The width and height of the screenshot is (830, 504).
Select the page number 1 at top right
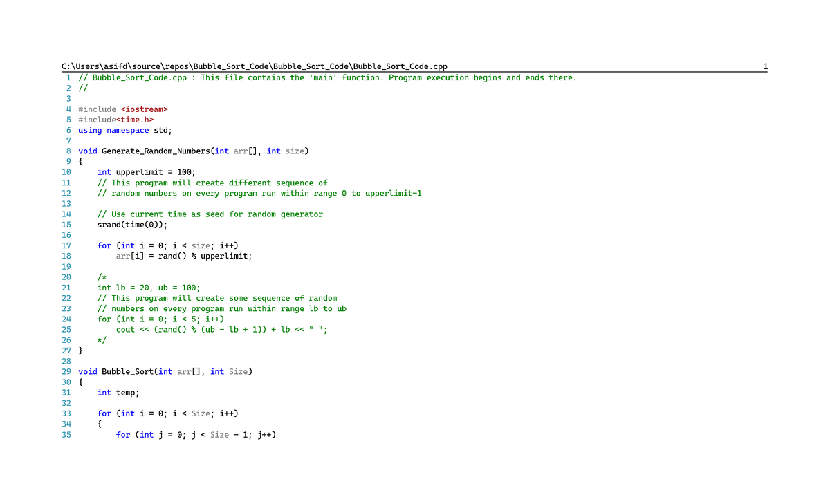[x=764, y=66]
